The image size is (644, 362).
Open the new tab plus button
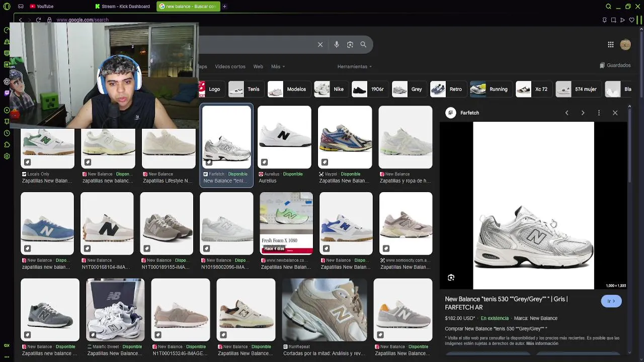(224, 7)
